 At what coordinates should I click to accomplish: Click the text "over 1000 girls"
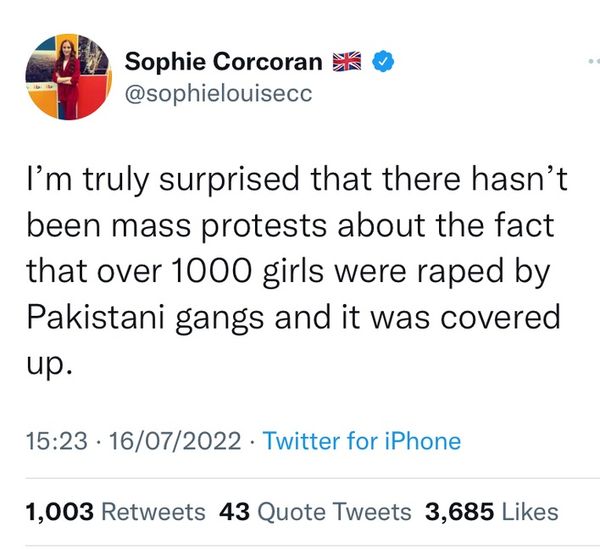coord(210,271)
